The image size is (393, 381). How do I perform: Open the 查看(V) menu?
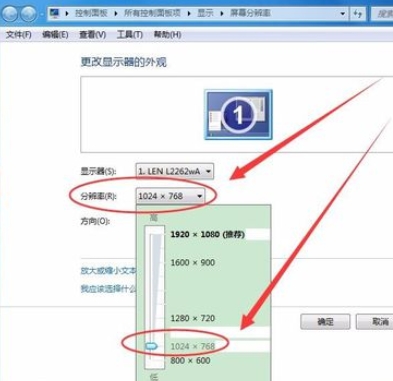[92, 35]
